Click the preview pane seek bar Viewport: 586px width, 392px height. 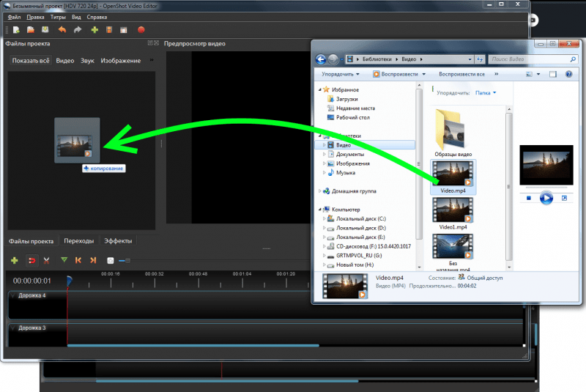(x=546, y=188)
